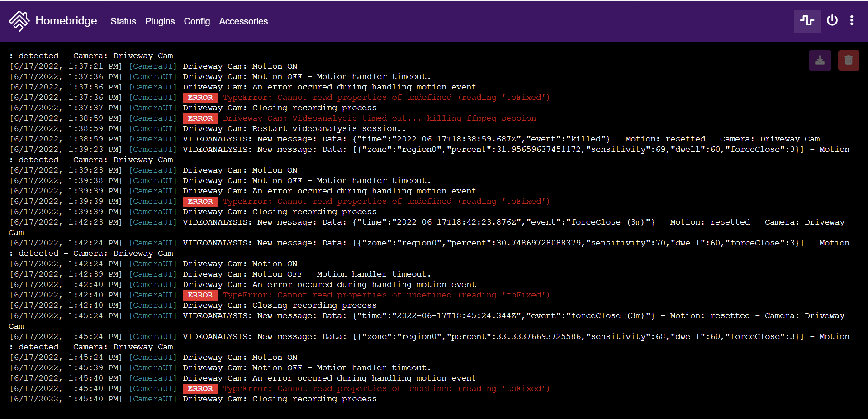
Task: Select the Motion ON entry at 1:39:23 PM
Action: [240, 170]
